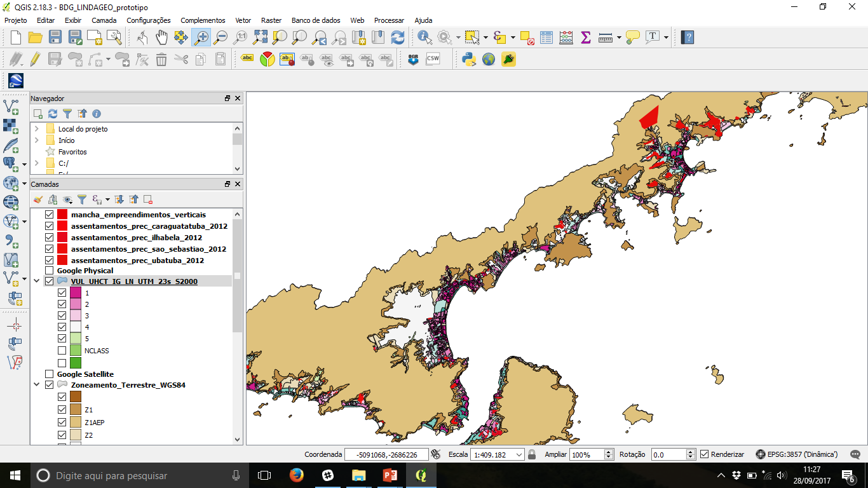Select the Pan Map hand tool
The width and height of the screenshot is (868, 488).
[161, 37]
